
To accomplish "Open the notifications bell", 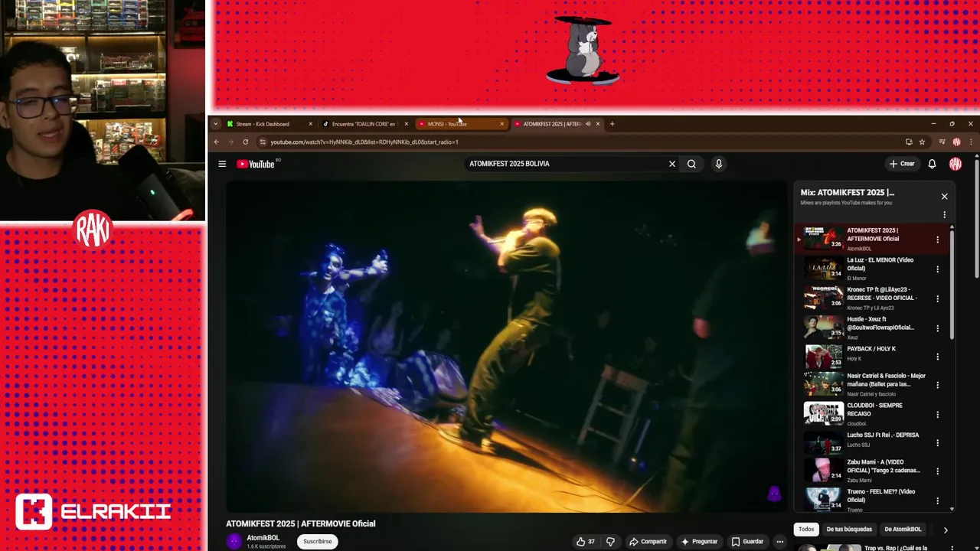I will tap(932, 164).
